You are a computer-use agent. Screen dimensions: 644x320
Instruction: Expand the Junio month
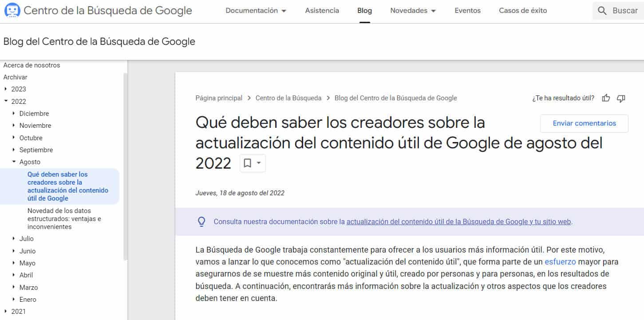pyautogui.click(x=14, y=251)
